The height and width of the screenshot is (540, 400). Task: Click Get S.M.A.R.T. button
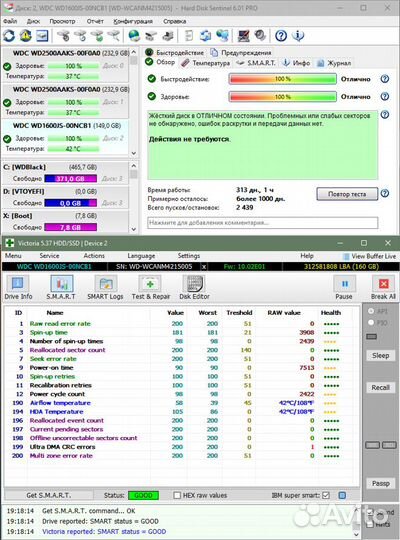point(49,495)
